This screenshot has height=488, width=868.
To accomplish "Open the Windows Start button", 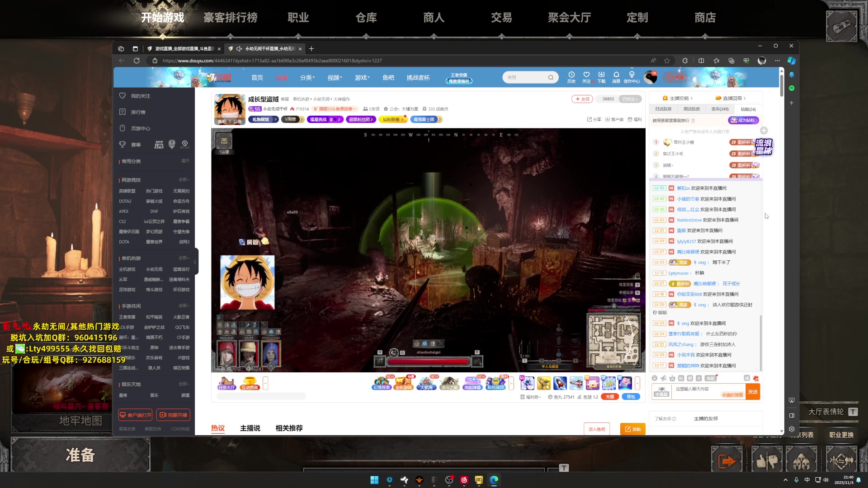I will click(374, 480).
